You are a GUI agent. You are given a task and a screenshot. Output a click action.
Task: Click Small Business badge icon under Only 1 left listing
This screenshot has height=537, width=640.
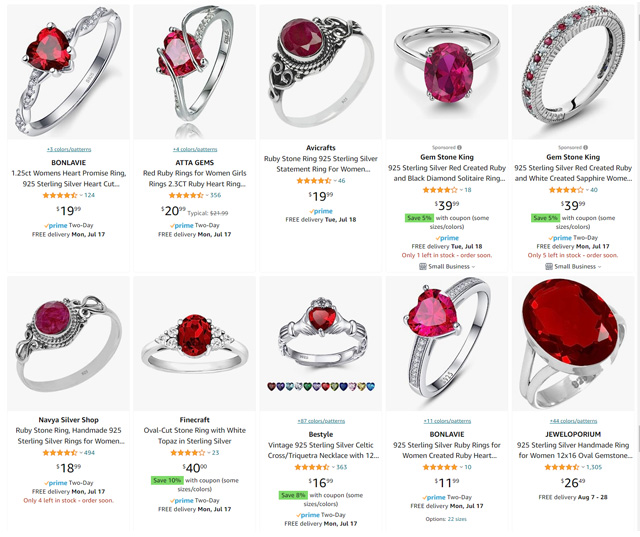coord(423,266)
